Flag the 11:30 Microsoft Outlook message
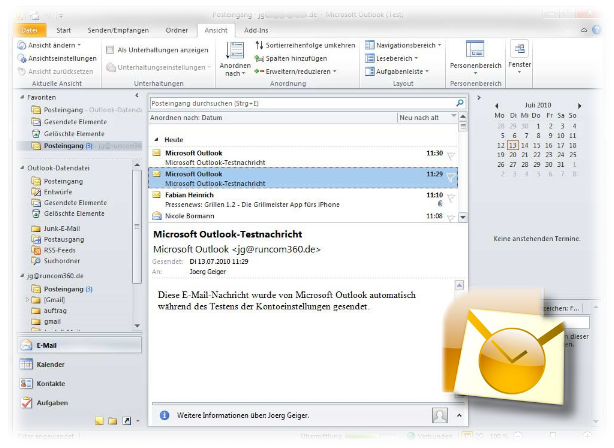This screenshot has height=448, width=614. tap(451, 156)
